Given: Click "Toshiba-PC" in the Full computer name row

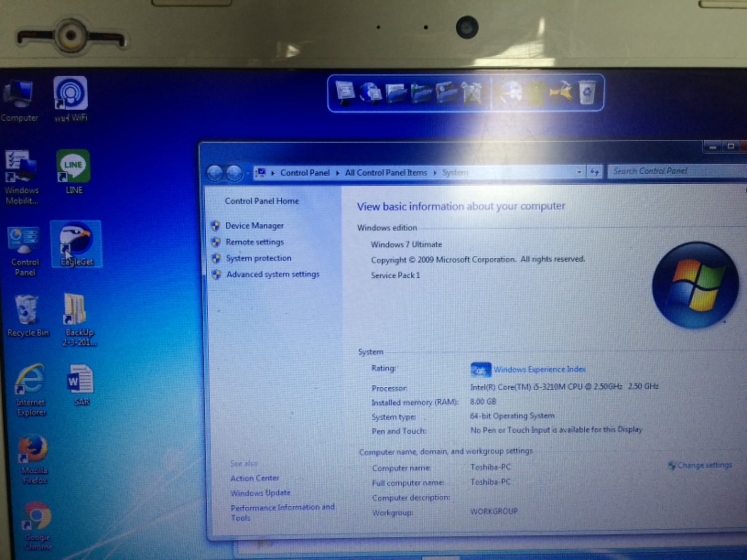Looking at the screenshot, I should click(x=491, y=482).
